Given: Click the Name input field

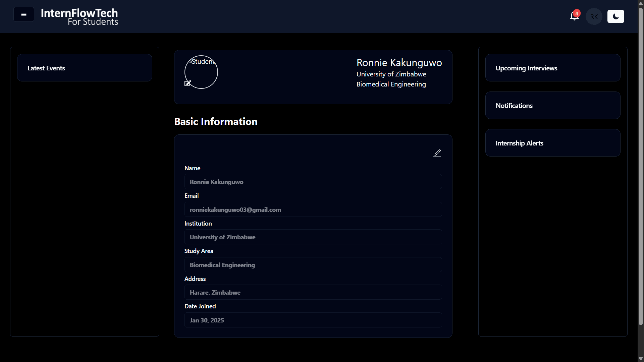Looking at the screenshot, I should point(313,182).
